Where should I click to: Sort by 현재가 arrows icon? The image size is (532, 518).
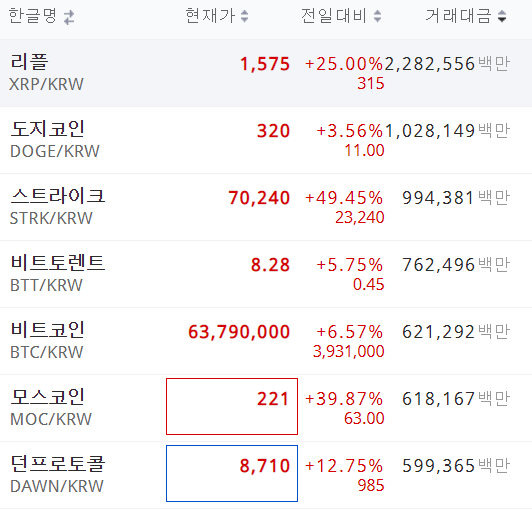(244, 16)
